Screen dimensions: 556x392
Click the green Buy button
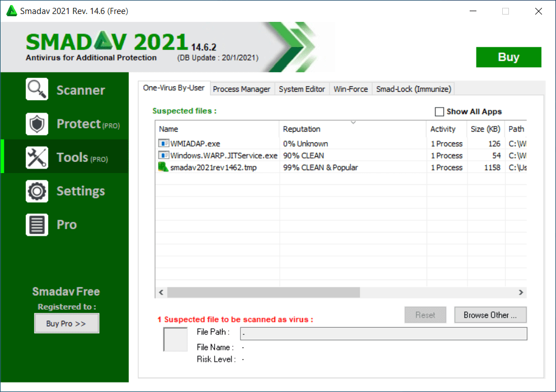point(508,57)
